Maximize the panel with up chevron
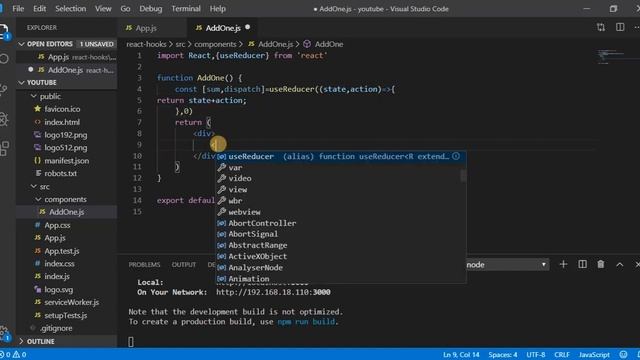 coord(620,264)
